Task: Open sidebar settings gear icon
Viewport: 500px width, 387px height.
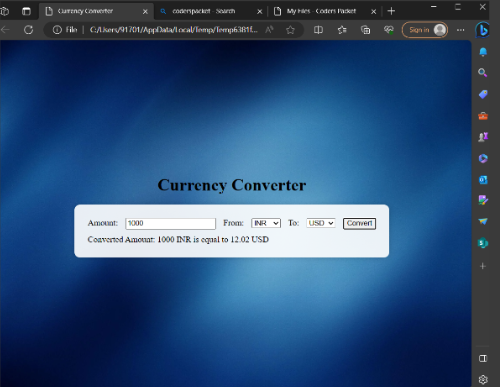Action: [483, 379]
